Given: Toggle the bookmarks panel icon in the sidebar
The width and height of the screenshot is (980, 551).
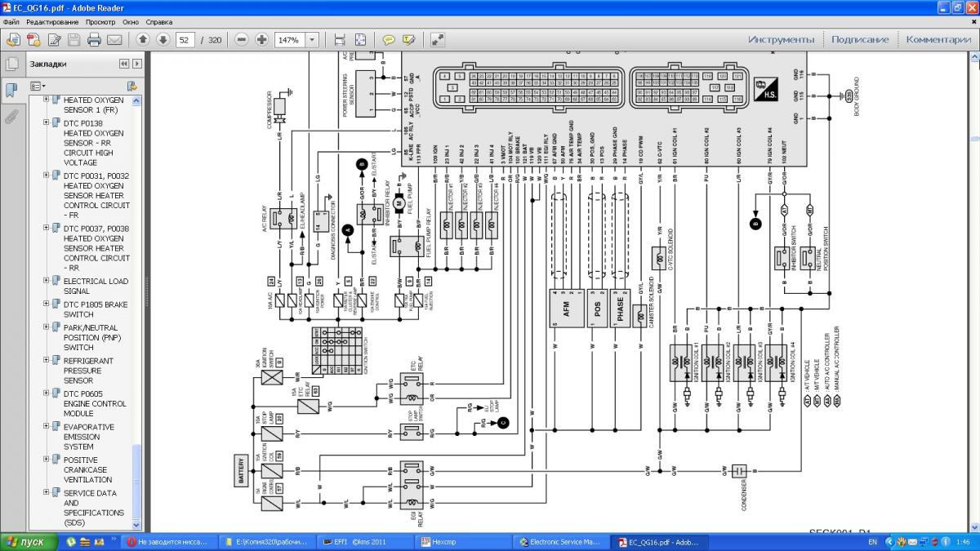Looking at the screenshot, I should point(11,90).
